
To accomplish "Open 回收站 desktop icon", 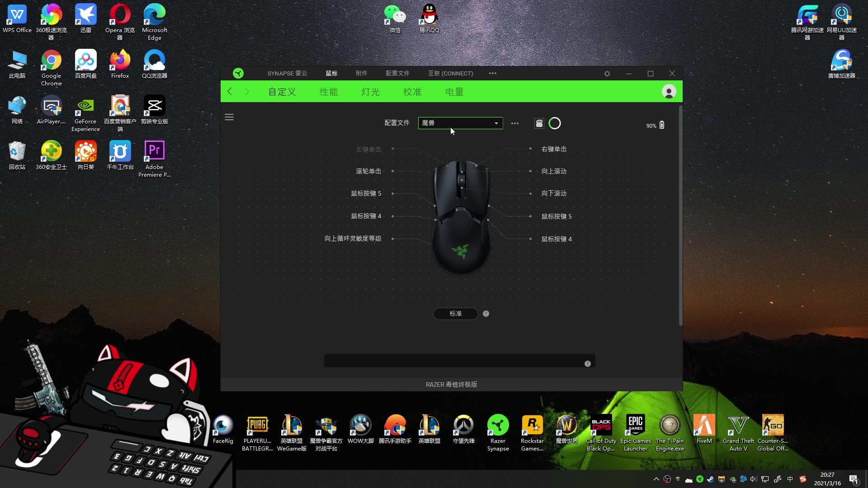I will (x=17, y=155).
